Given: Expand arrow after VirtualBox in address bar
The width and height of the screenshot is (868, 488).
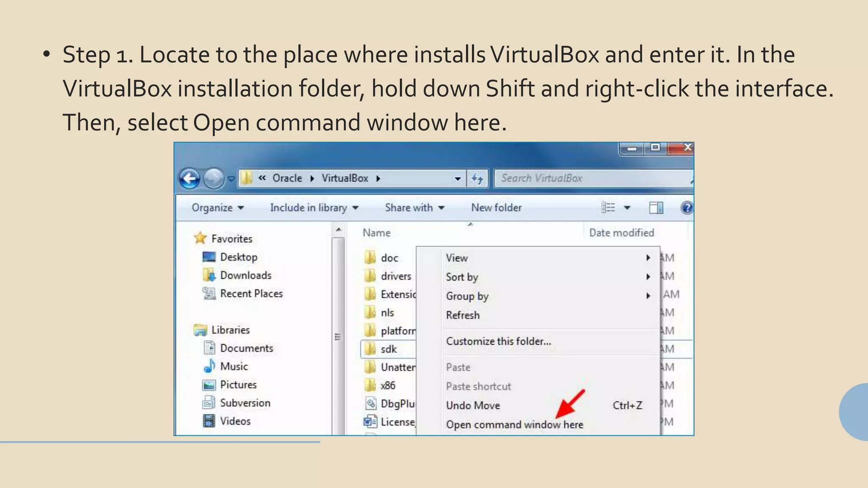Looking at the screenshot, I should 378,178.
